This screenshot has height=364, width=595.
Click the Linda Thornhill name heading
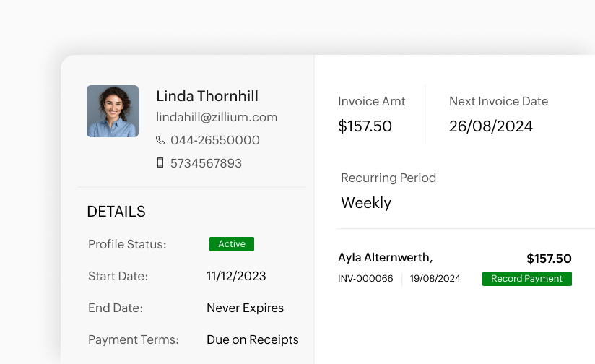207,96
